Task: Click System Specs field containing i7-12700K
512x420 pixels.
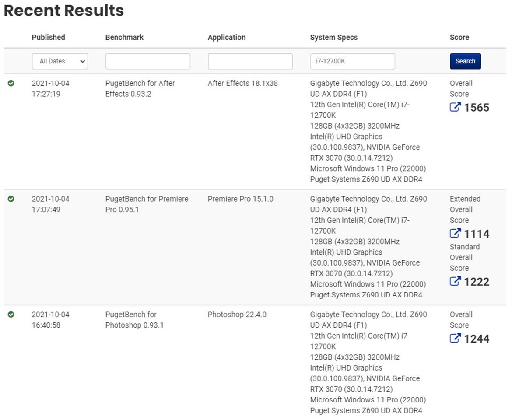Action: tap(352, 61)
